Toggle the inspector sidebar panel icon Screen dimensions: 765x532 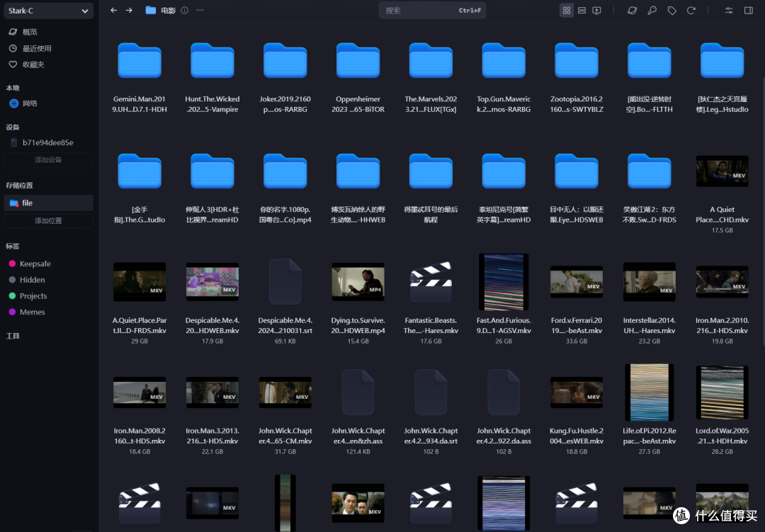(x=749, y=10)
